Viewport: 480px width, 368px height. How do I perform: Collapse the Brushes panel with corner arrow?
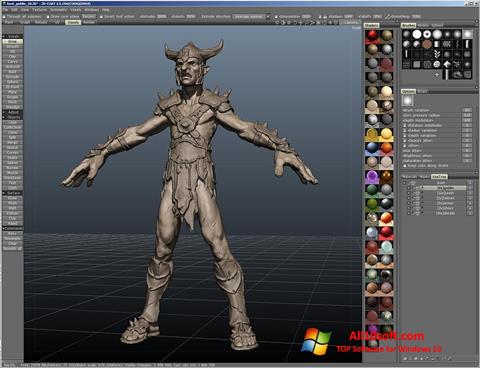(x=477, y=21)
